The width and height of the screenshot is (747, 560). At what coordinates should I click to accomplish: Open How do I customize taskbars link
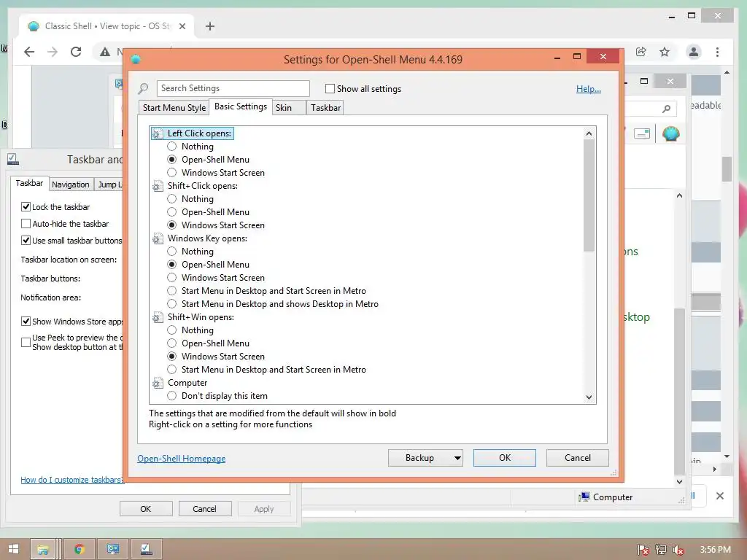pos(72,480)
